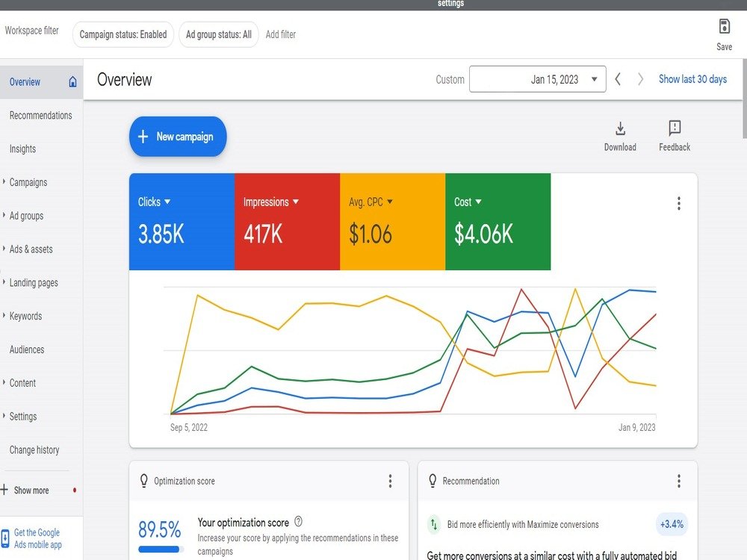The image size is (747, 560).
Task: Open Recommendation card three-dot menu
Action: (x=679, y=481)
